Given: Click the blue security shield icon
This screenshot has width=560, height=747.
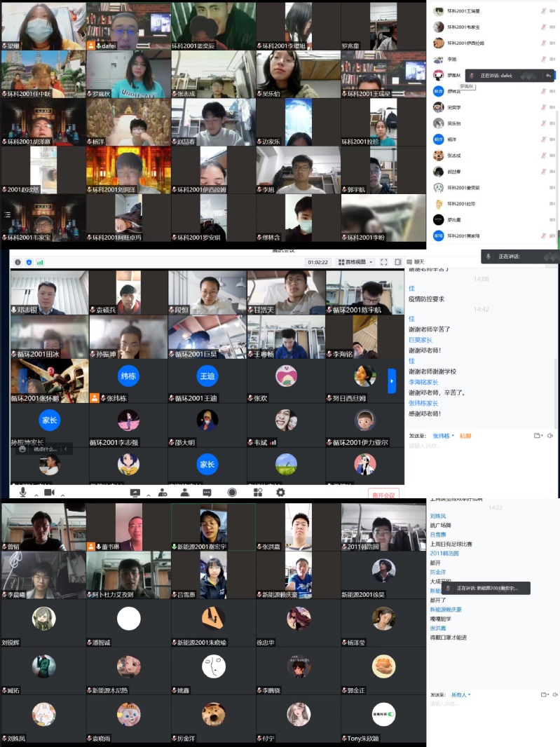Looking at the screenshot, I should 29,262.
